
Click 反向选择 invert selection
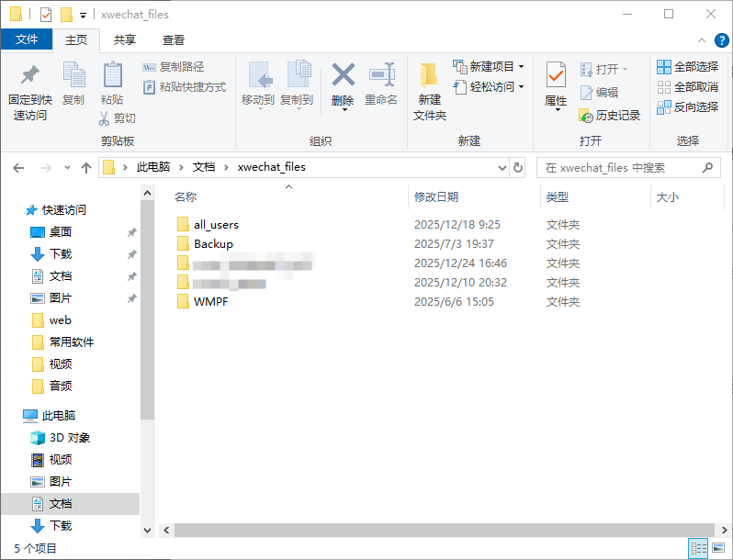pos(687,107)
